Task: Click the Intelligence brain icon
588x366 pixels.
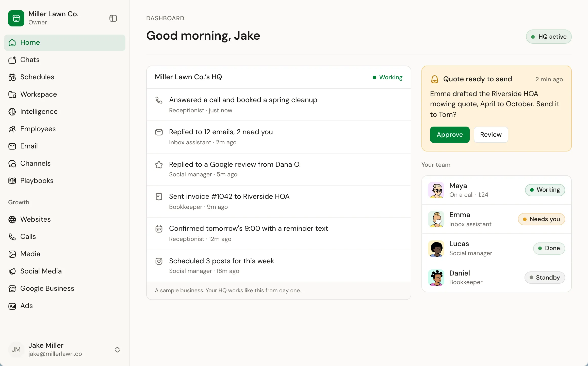Action: coord(12,112)
